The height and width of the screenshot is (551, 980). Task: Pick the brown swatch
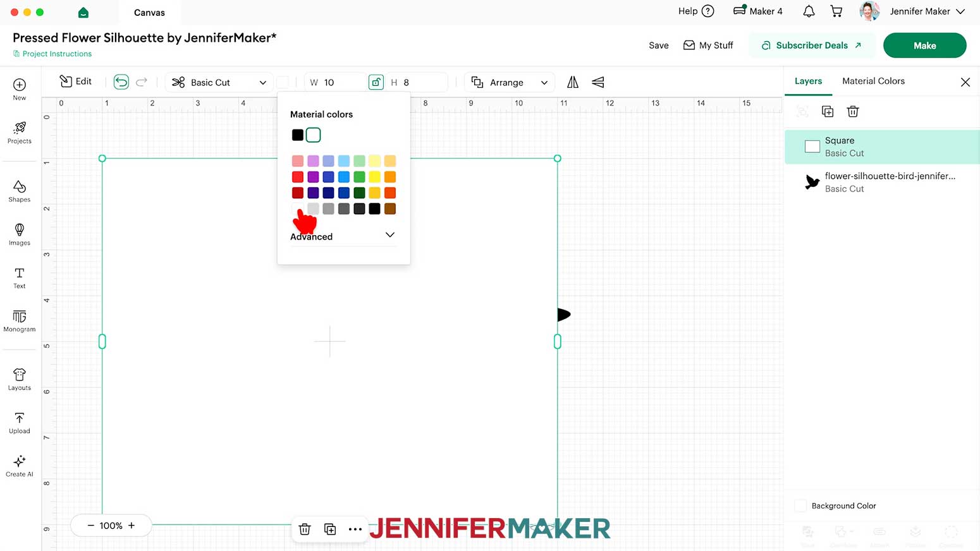click(x=390, y=209)
